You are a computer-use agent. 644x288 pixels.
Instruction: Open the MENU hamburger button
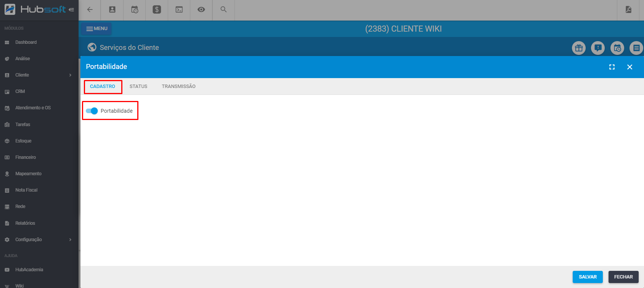(x=96, y=29)
